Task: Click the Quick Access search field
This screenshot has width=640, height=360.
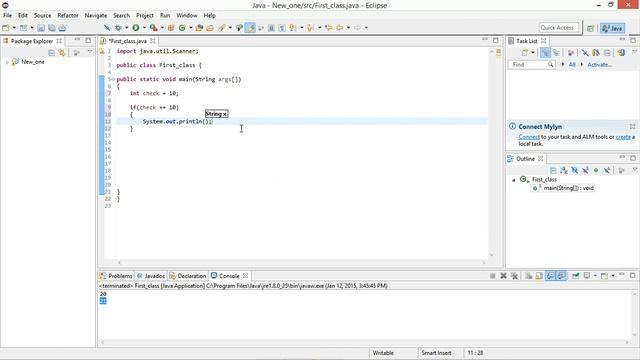Action: pyautogui.click(x=559, y=28)
